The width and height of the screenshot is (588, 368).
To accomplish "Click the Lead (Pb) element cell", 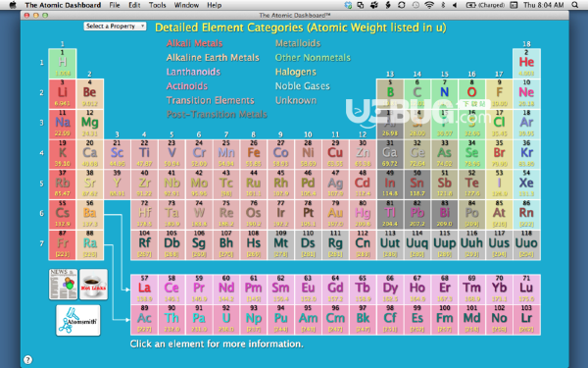I will [x=417, y=214].
